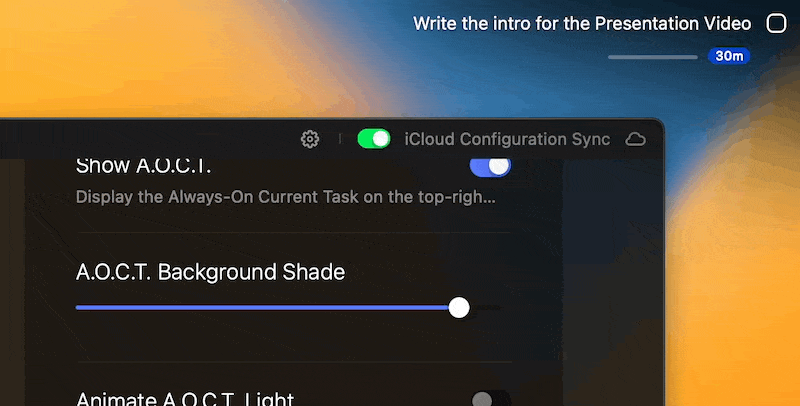Click the task progress bar beside the 30m badge
800x406 pixels.
[x=652, y=56]
